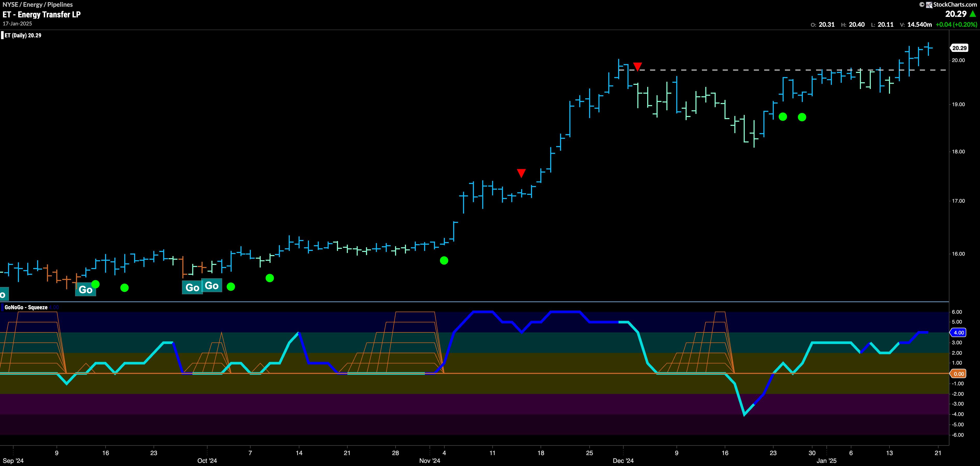Click the Sep '24 date axis label
The height and width of the screenshot is (466, 980).
pos(13,461)
